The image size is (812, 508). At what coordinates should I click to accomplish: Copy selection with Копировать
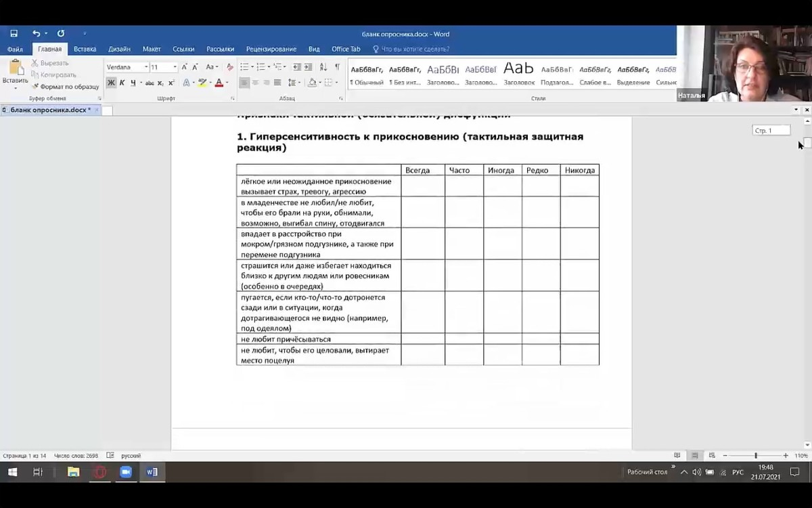(x=53, y=75)
